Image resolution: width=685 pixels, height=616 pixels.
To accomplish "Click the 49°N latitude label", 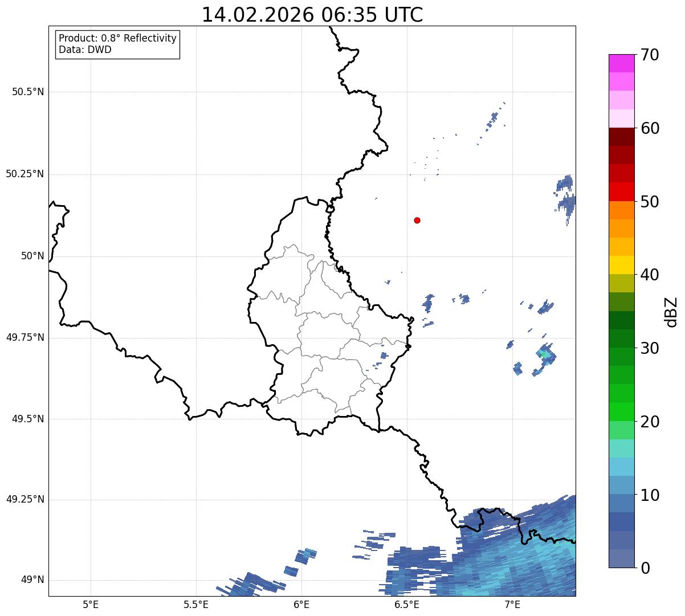I will coord(32,580).
